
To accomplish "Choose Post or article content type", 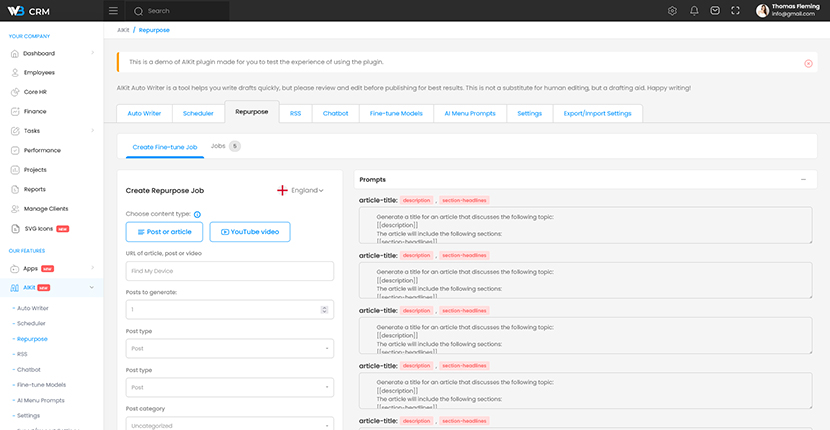I will pos(164,232).
